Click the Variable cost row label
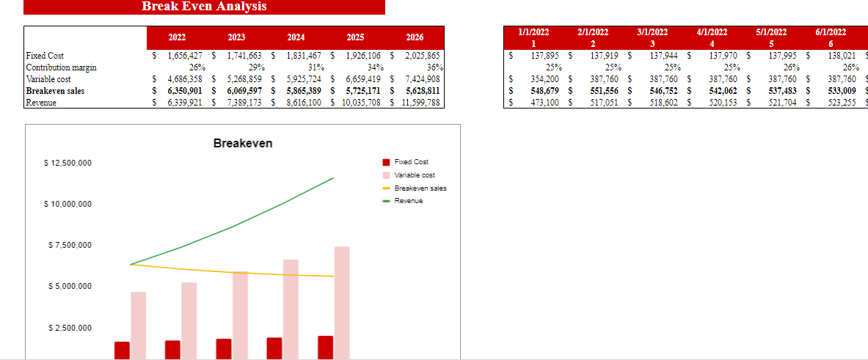The height and width of the screenshot is (360, 868). (48, 79)
